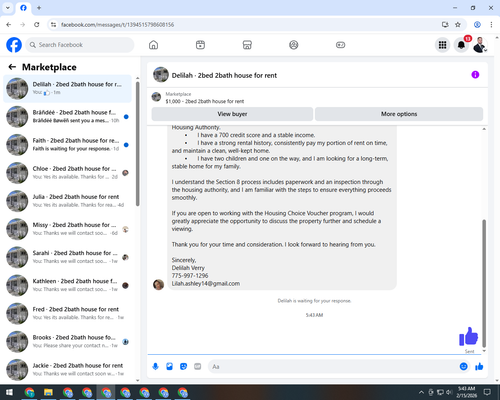Click the More options button
Image resolution: width=500 pixels, height=400 pixels.
point(399,114)
